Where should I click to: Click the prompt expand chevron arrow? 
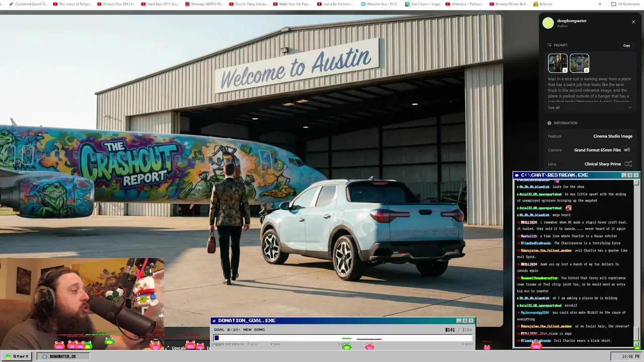630,108
